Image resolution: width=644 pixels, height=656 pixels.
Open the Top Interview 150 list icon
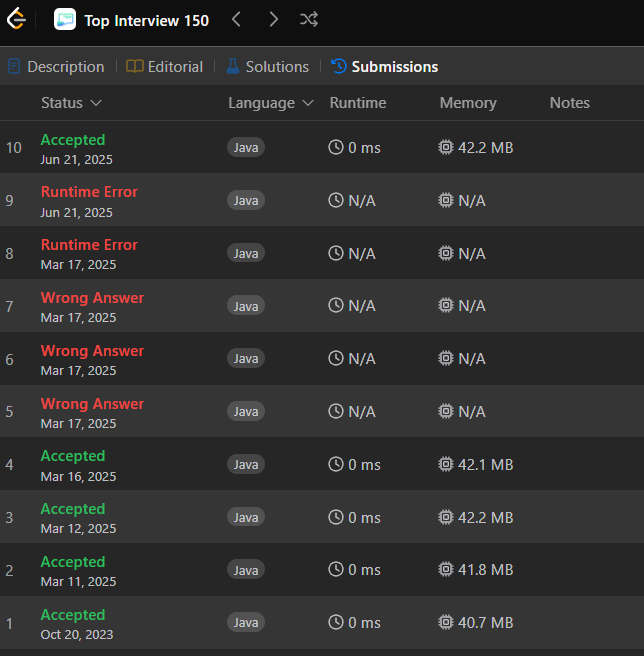pyautogui.click(x=65, y=19)
